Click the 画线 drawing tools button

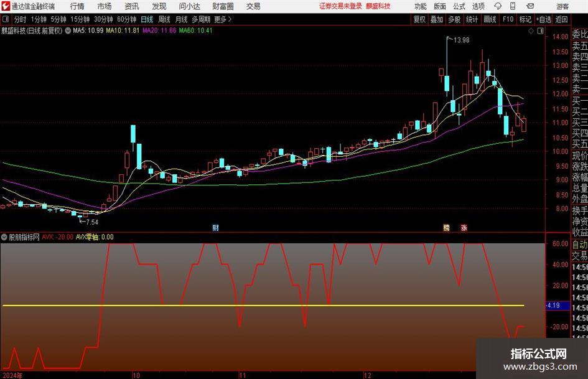[x=490, y=19]
